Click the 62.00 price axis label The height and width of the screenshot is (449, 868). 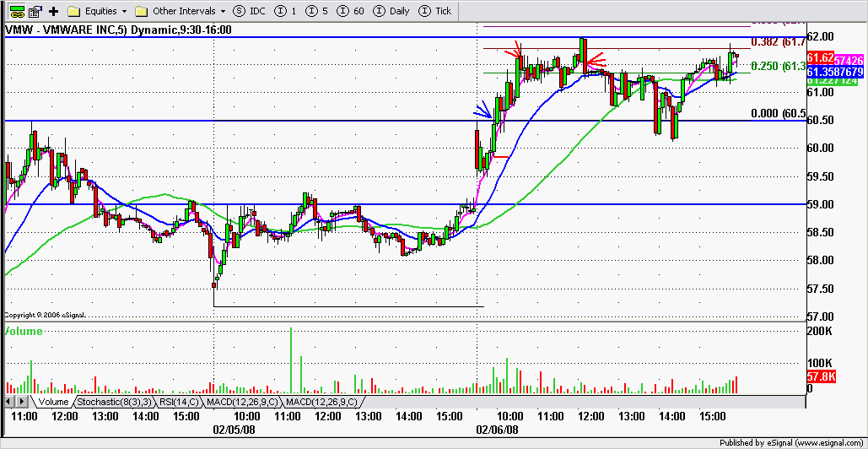(x=821, y=36)
